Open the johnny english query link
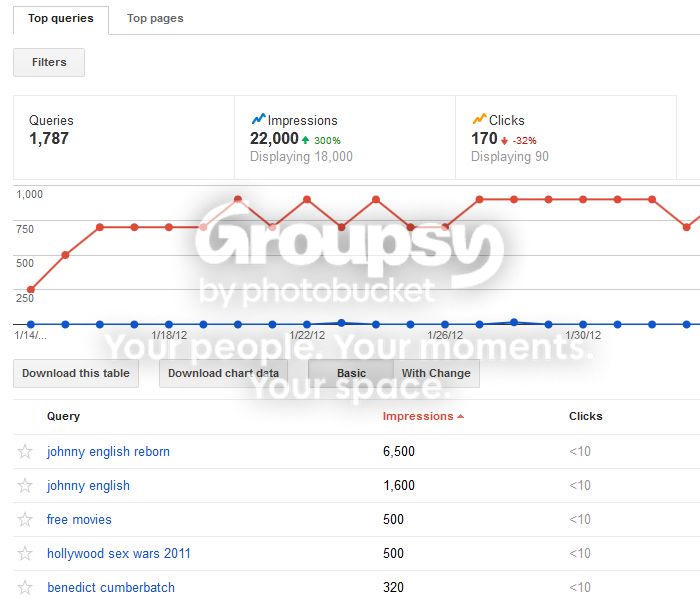Viewport: 700px width, 600px height. coord(88,485)
